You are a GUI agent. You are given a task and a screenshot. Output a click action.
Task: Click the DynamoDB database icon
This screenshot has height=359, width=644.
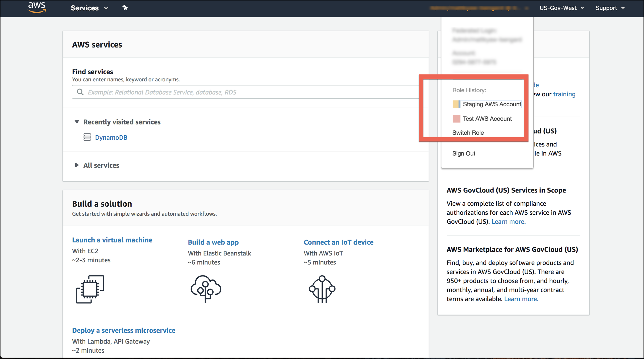click(x=87, y=137)
